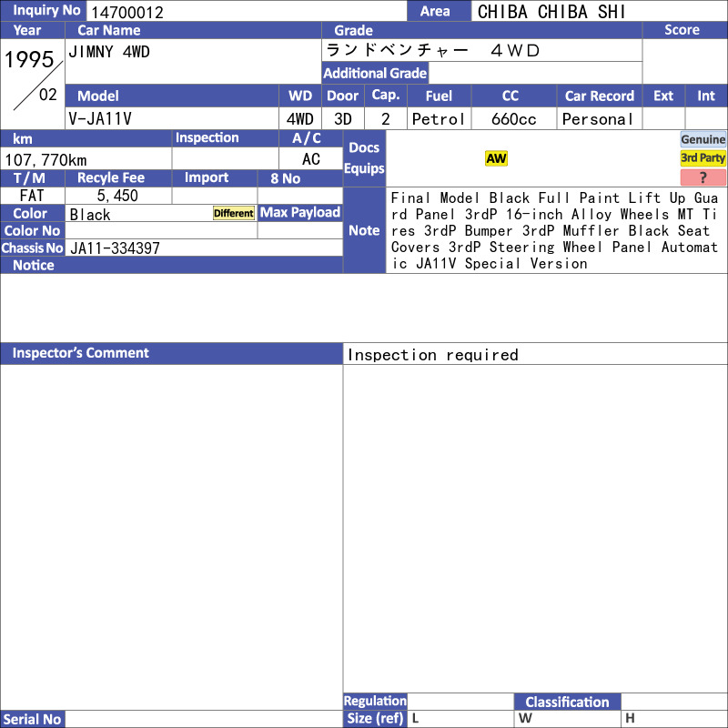Click the JIMNY 4WD car name
Viewport: 728px width, 728px height.
tap(109, 52)
